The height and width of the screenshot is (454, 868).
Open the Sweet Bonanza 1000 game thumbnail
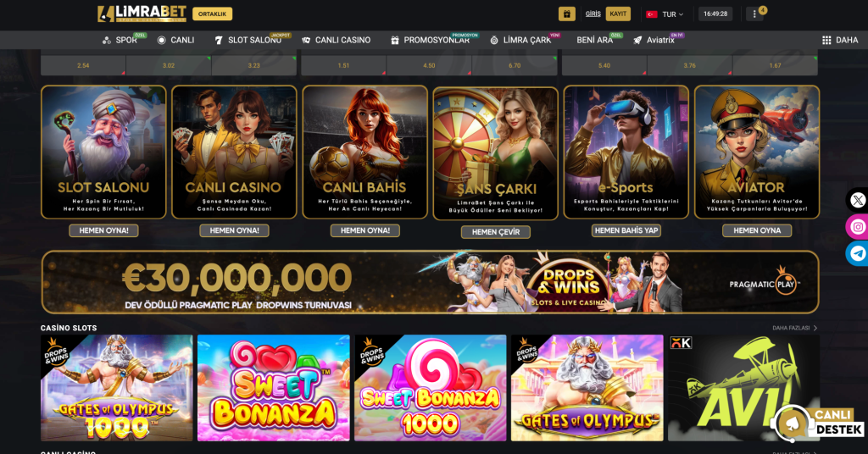coord(430,388)
